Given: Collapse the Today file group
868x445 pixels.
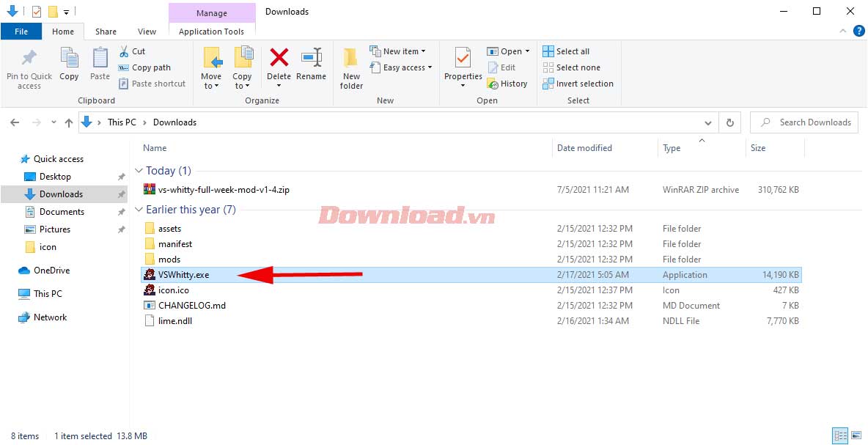Looking at the screenshot, I should tap(139, 170).
